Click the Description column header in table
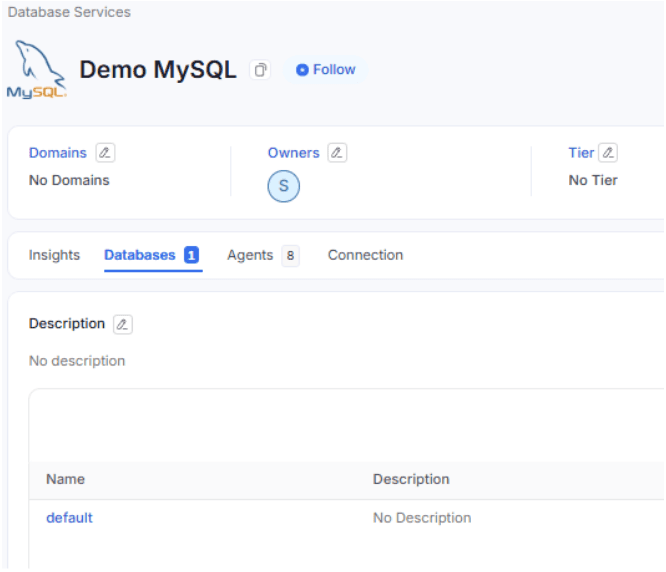 point(411,480)
